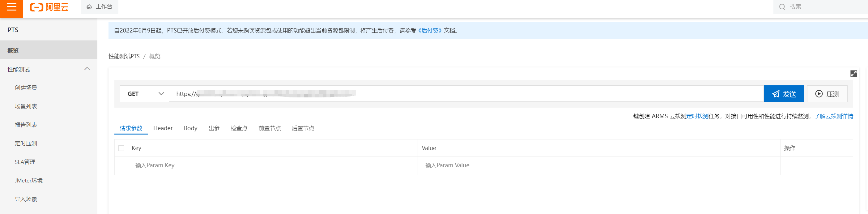Screen dimensions: 868x214
Task: Click inside the https URL input field
Action: coord(466,94)
